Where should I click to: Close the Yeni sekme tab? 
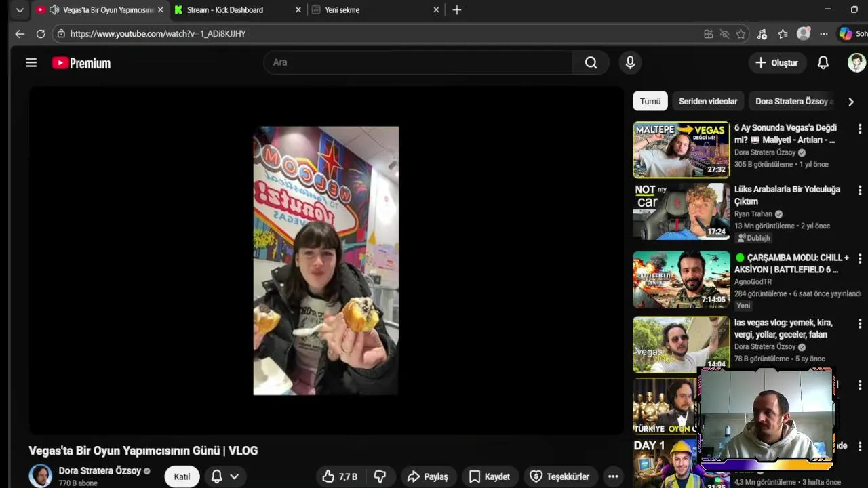coord(436,10)
